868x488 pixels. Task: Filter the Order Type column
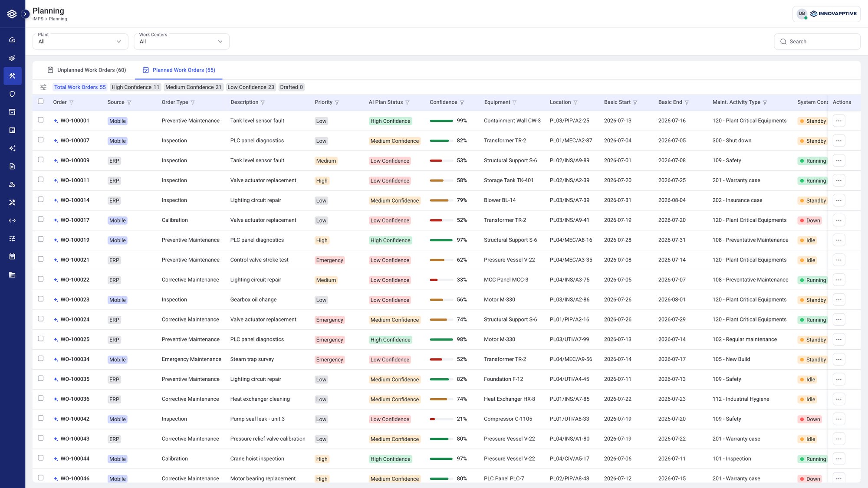(193, 102)
